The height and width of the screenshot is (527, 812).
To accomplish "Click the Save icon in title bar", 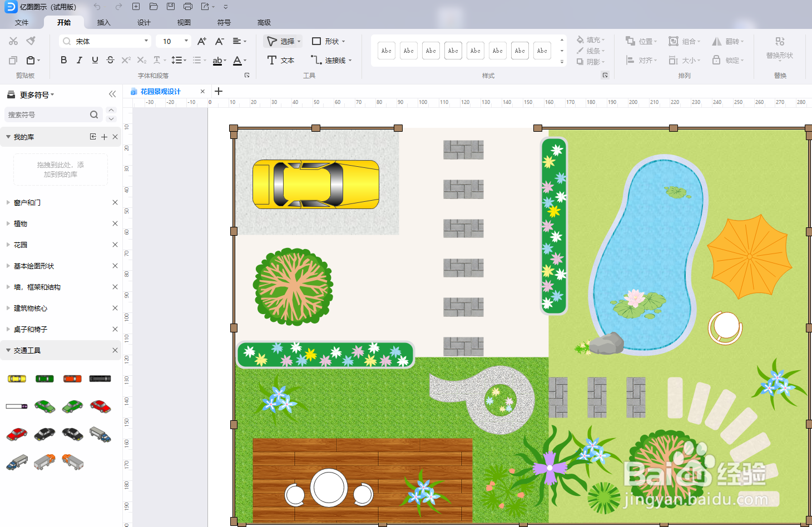I will [171, 7].
